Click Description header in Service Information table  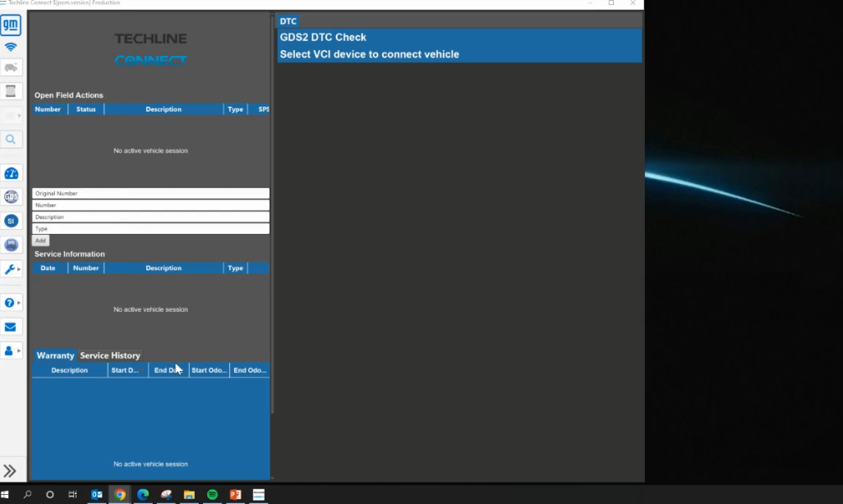pyautogui.click(x=164, y=268)
